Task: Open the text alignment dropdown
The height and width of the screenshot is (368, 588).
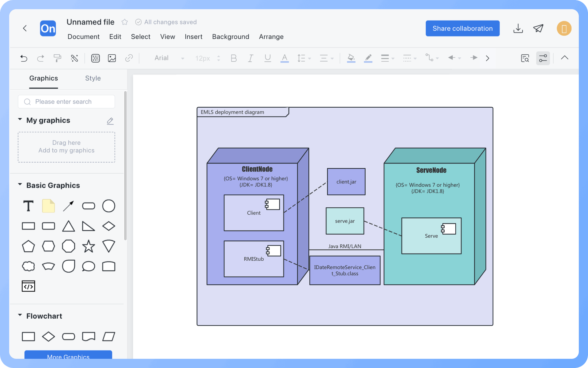Action: (326, 58)
